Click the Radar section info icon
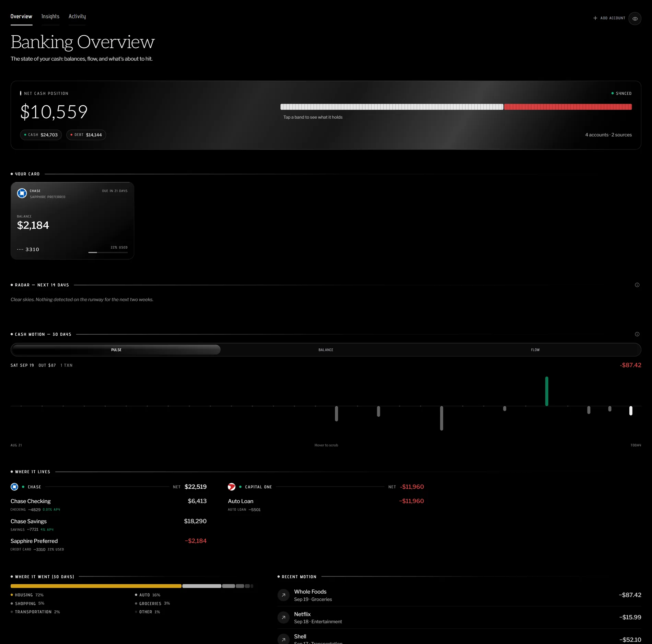652x644 pixels. tap(637, 285)
